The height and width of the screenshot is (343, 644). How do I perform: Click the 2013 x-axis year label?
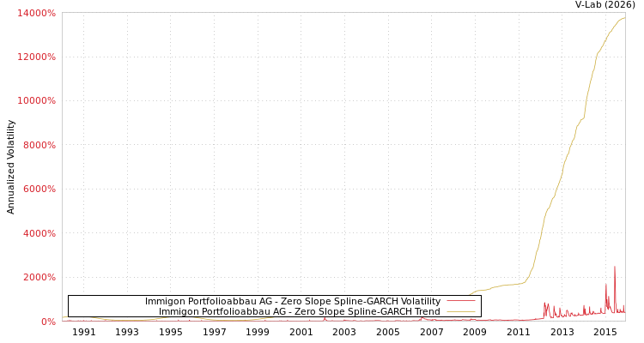pos(562,332)
